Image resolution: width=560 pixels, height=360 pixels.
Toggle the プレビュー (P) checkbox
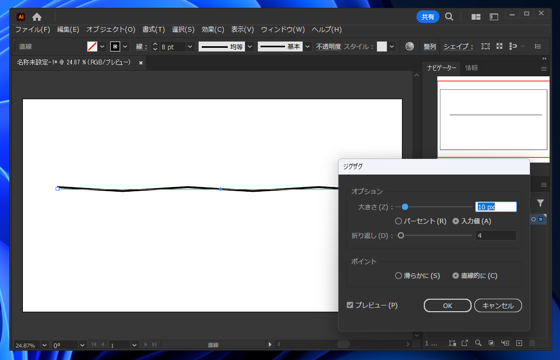(350, 305)
